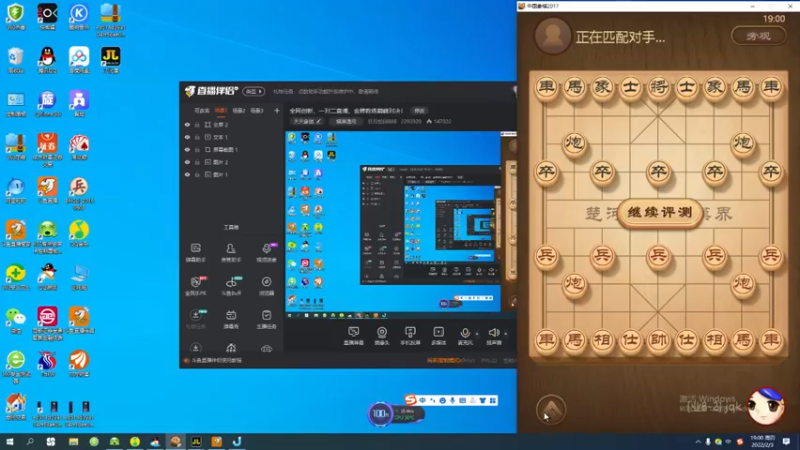Open the speaker options dropdown arrow
The height and width of the screenshot is (450, 800).
(506, 334)
